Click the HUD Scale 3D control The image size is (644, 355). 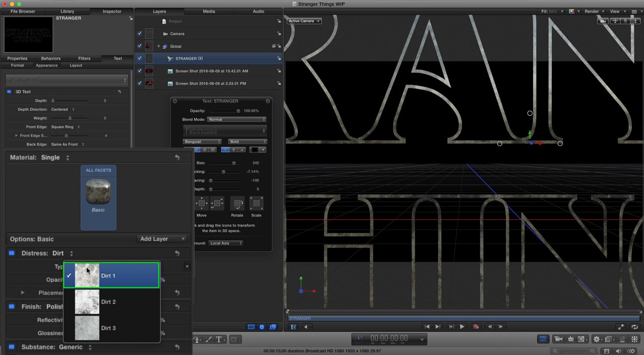click(256, 203)
